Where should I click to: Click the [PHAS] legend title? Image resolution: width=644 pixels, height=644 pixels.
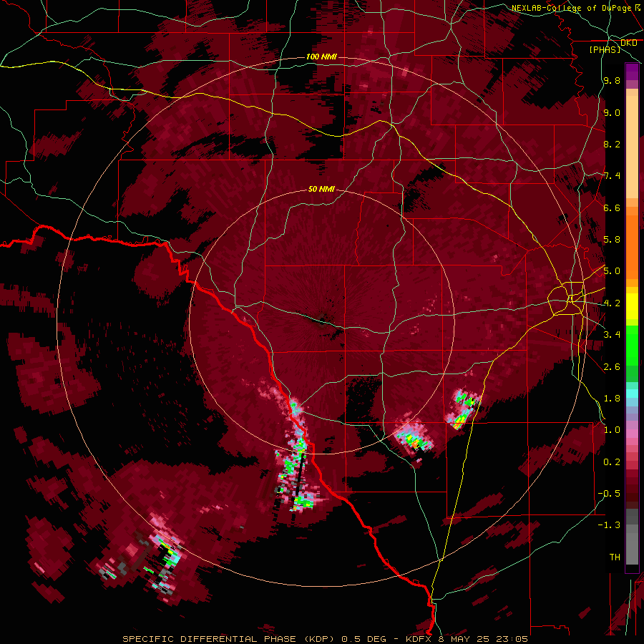605,49
